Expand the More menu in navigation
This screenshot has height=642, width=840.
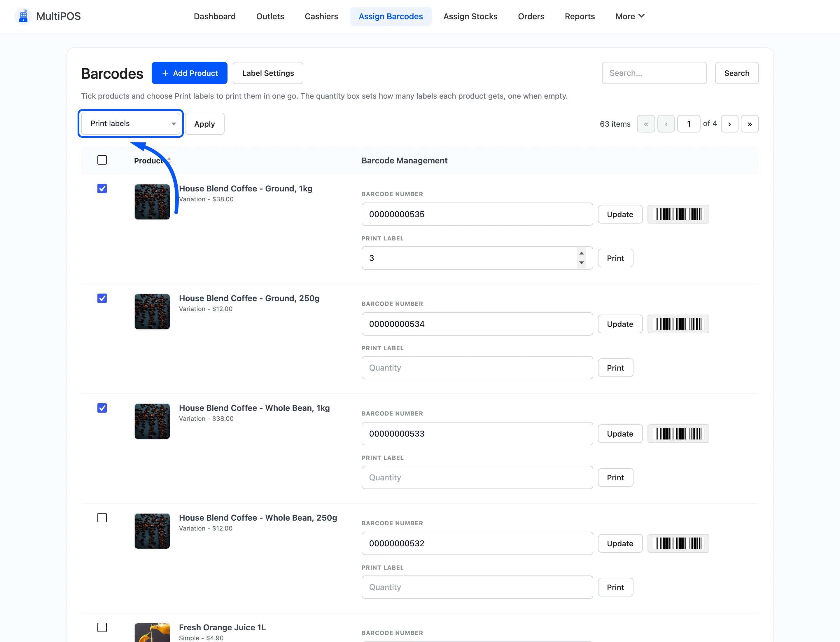click(x=629, y=16)
